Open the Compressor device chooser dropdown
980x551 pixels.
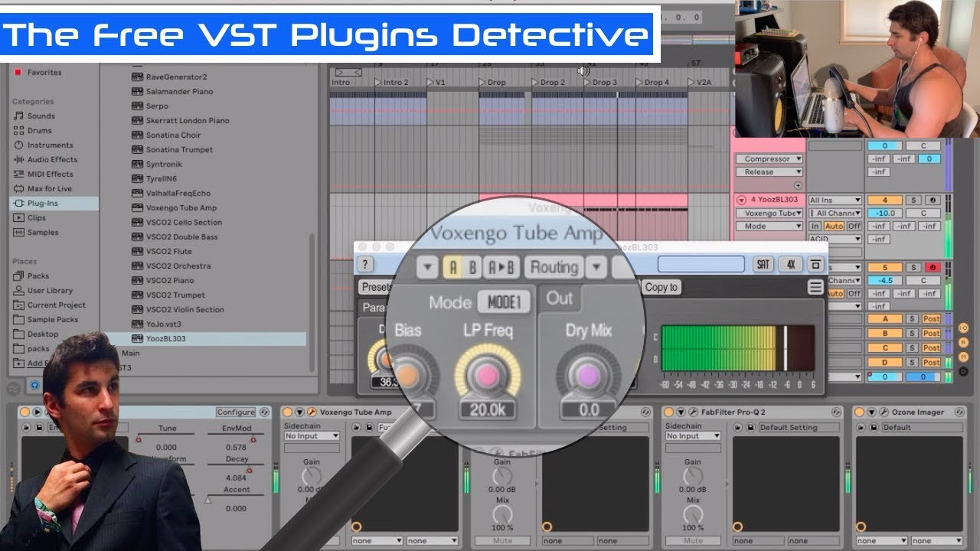769,159
